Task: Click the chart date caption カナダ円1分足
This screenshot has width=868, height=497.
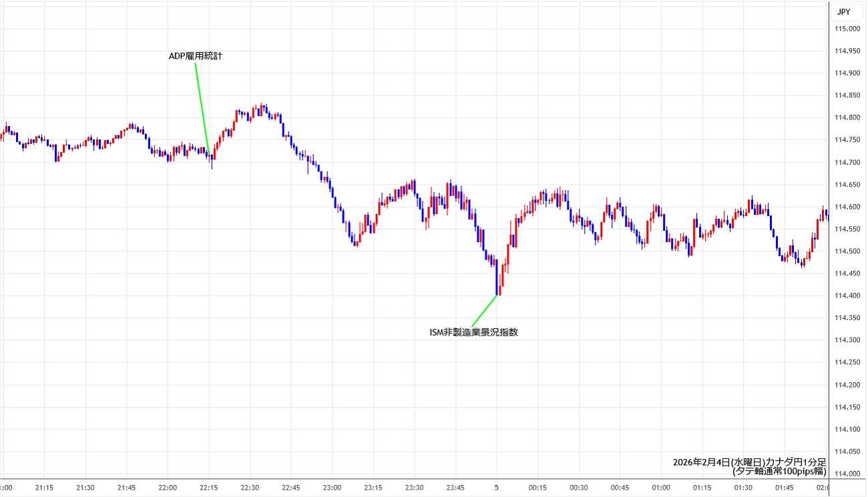Action: click(x=749, y=462)
